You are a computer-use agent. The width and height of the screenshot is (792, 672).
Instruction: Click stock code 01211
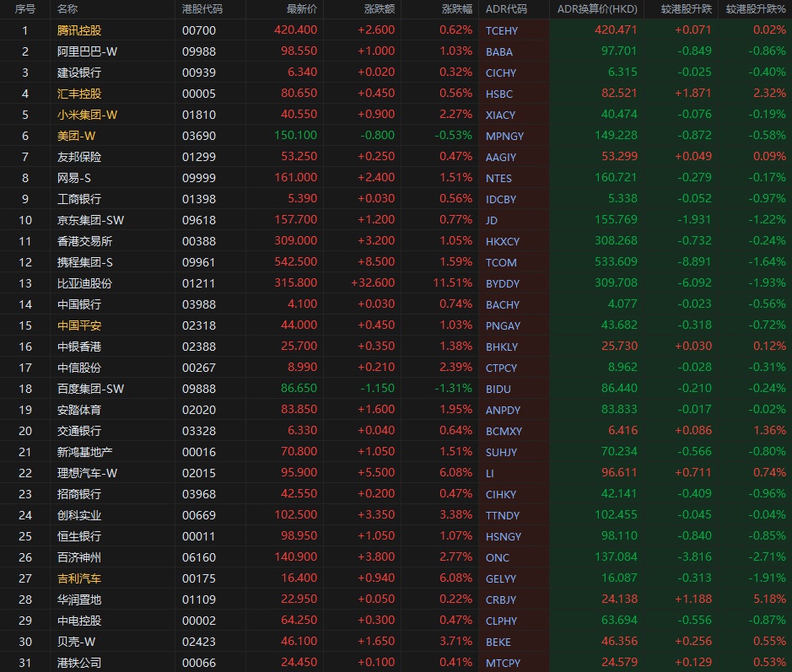click(x=198, y=283)
